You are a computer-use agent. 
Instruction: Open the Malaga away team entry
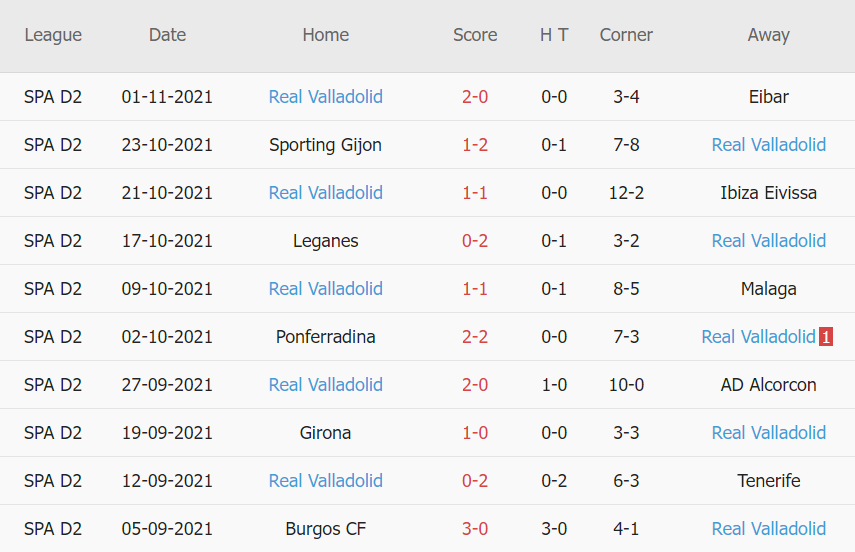click(x=768, y=289)
